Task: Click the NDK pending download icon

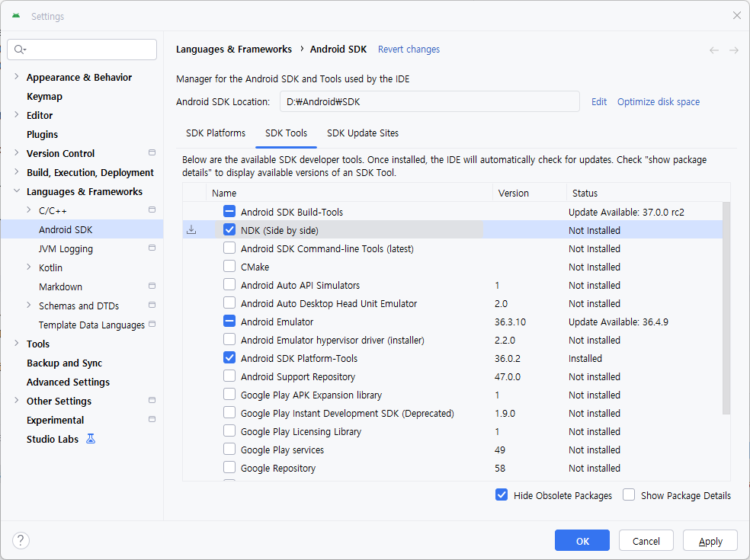Action: (191, 230)
